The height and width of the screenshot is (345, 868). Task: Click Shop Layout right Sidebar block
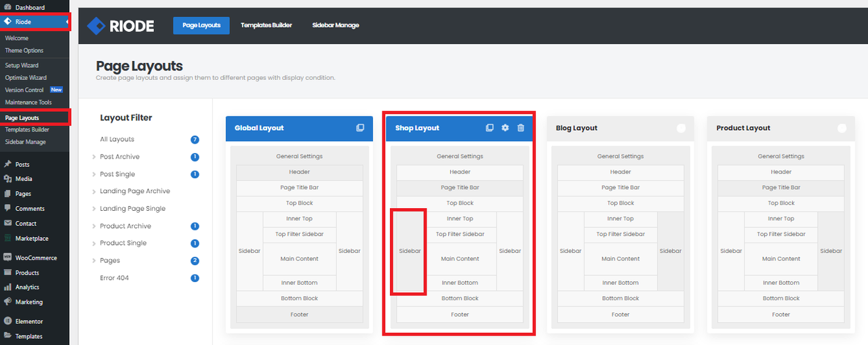pyautogui.click(x=510, y=251)
